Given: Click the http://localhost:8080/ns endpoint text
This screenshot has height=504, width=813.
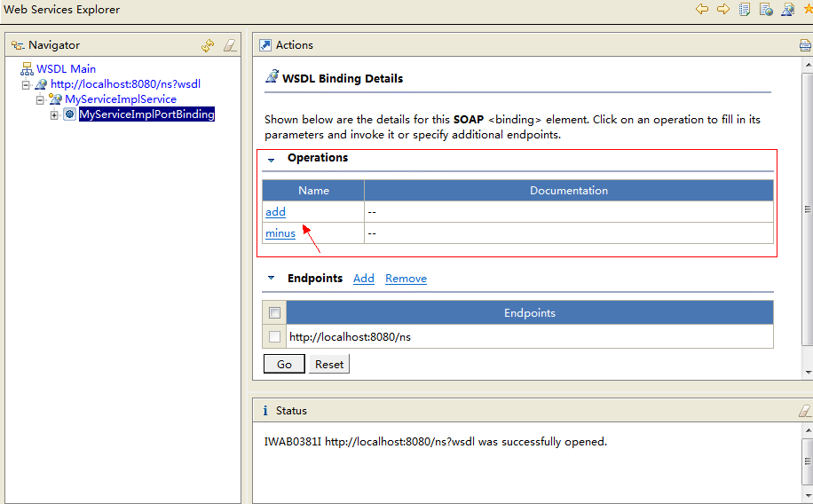Looking at the screenshot, I should pos(350,337).
